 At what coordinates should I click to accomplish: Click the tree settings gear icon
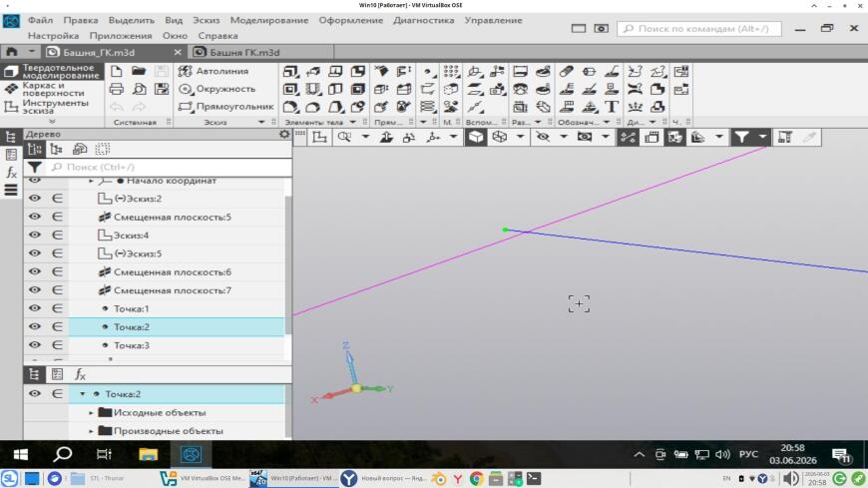coord(284,134)
